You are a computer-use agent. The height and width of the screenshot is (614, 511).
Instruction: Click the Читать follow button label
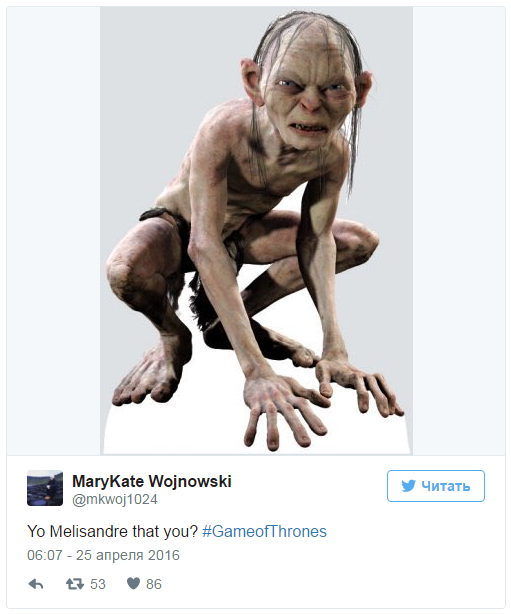coord(446,486)
